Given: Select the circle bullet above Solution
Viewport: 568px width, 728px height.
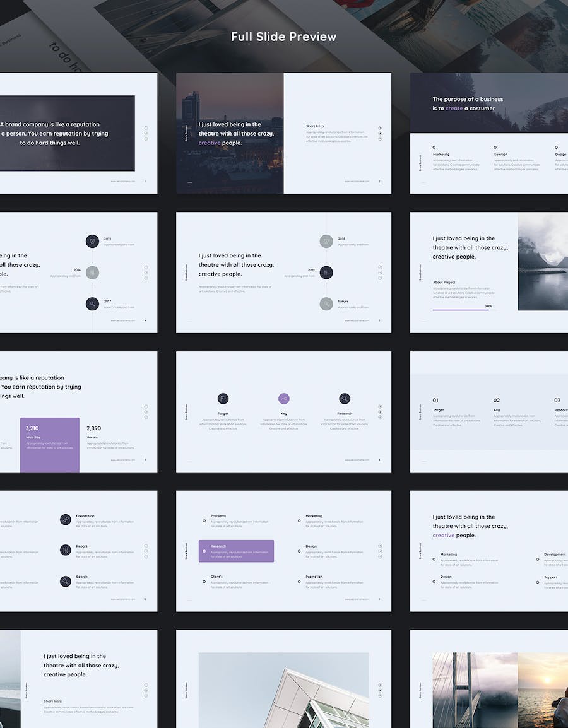Looking at the screenshot, I should point(495,148).
